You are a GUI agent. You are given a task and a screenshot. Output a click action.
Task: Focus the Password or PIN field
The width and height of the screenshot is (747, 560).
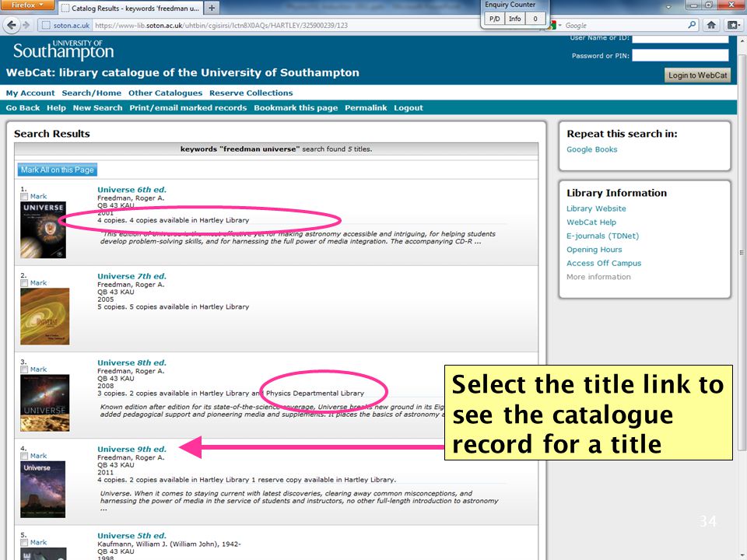680,55
